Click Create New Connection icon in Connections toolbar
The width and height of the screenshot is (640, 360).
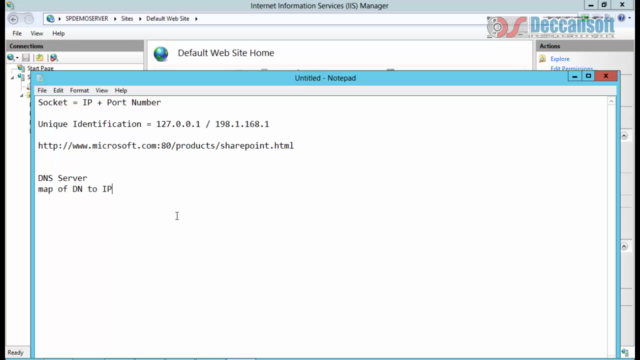tap(12, 58)
